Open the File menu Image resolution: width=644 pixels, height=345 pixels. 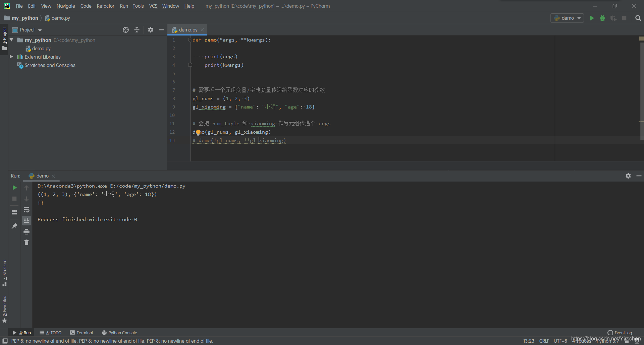point(19,6)
